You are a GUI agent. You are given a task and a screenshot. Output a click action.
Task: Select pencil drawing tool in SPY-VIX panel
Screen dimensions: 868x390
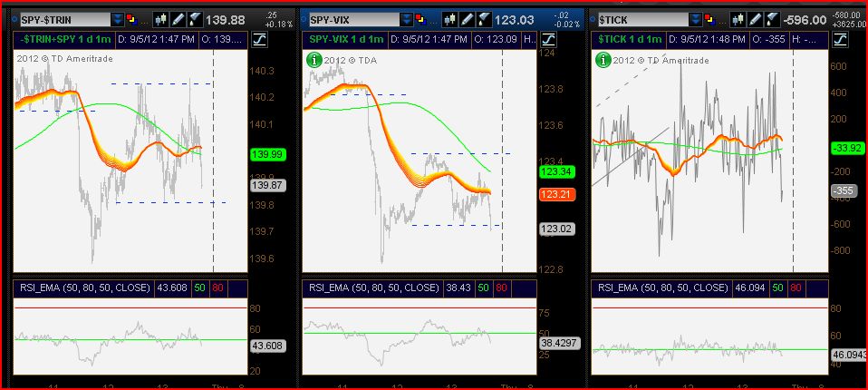click(x=467, y=20)
